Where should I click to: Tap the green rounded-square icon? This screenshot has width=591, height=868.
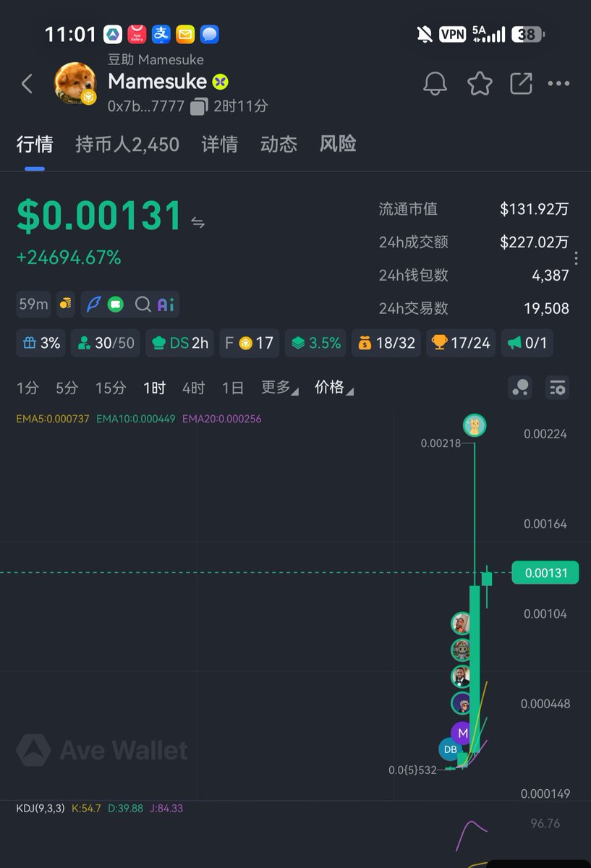pyautogui.click(x=116, y=305)
